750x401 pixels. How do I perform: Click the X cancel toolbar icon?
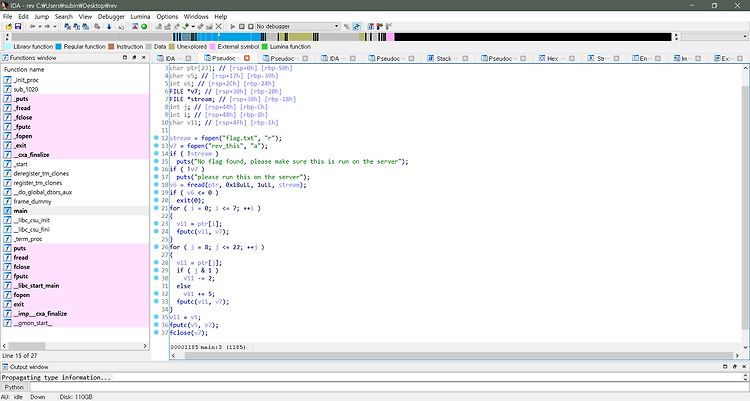click(219, 26)
